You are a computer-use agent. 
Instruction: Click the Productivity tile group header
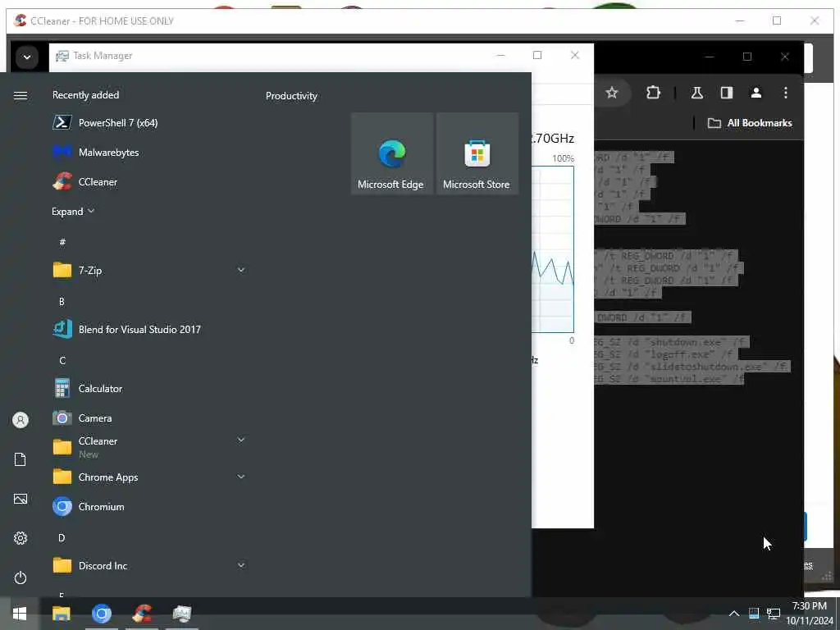coord(291,96)
